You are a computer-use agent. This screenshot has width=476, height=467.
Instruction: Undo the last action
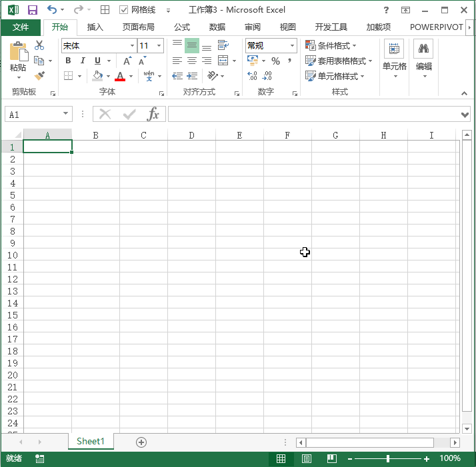coord(52,10)
